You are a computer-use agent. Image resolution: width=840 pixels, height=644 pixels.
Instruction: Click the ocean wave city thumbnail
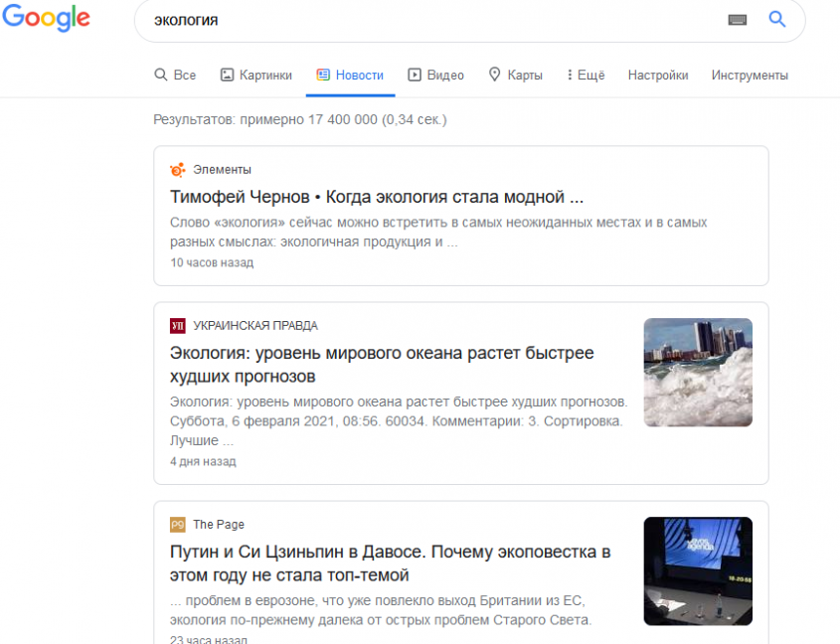(x=698, y=372)
